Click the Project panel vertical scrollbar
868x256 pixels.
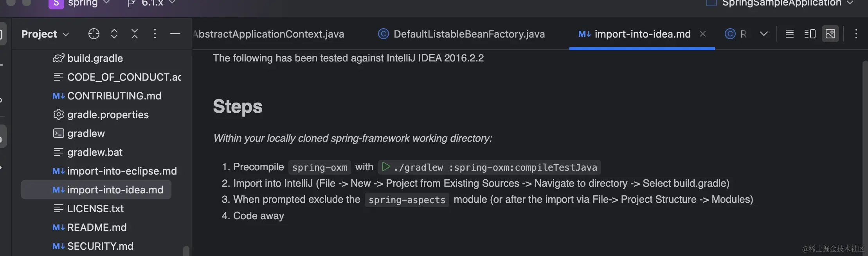[x=186, y=251]
